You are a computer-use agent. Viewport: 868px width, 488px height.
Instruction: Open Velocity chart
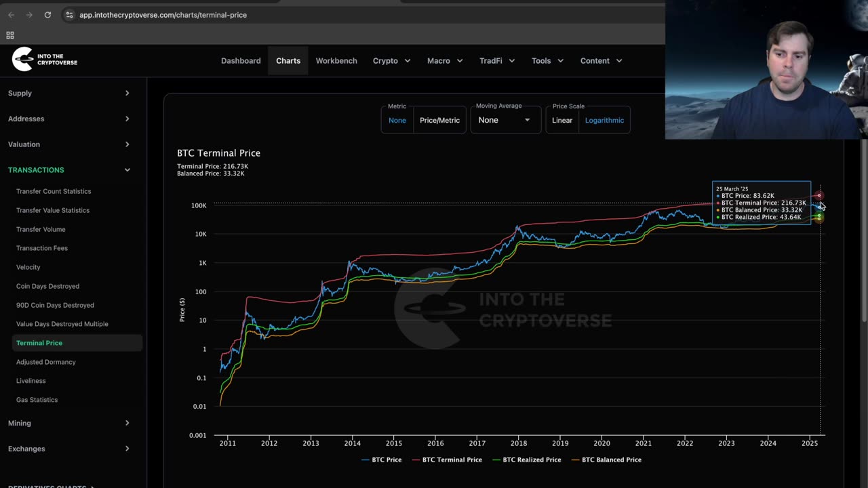(x=28, y=267)
